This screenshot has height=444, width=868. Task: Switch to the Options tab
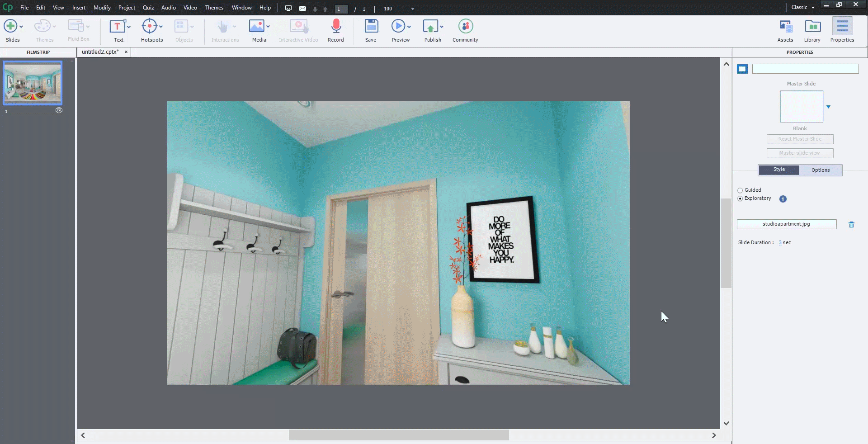pyautogui.click(x=820, y=170)
